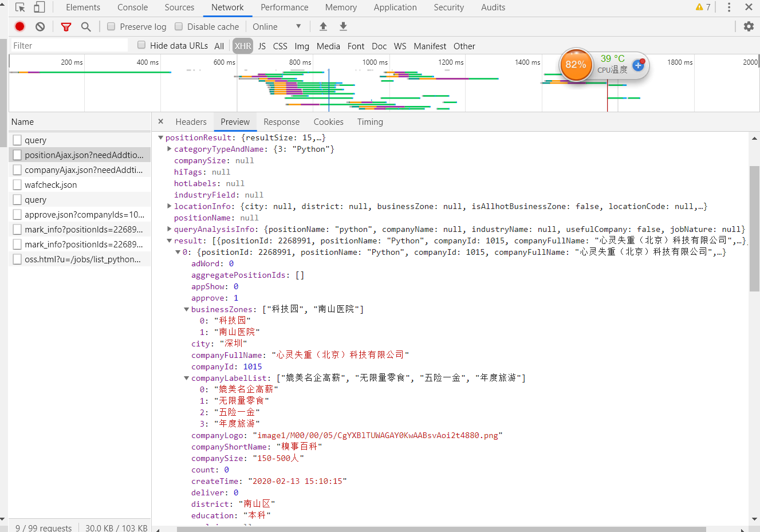Activate the inspect element picker icon
760x532 pixels.
point(21,7)
